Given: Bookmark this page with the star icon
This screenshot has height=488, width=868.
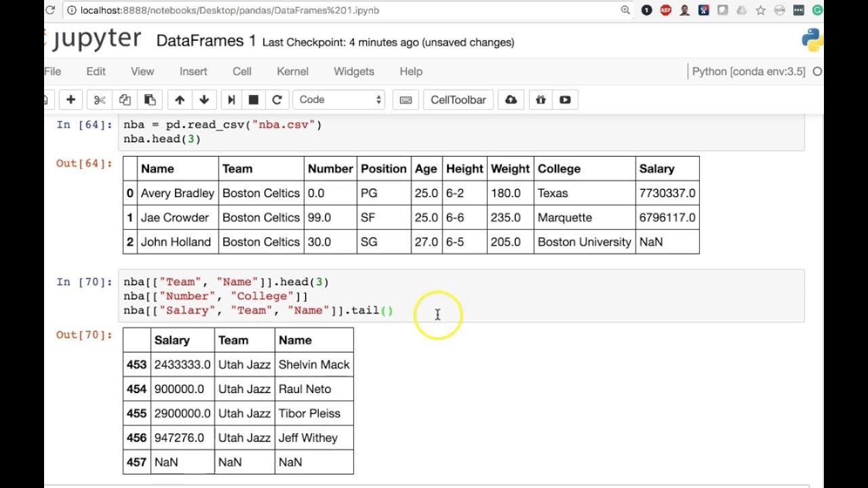Looking at the screenshot, I should pos(761,10).
